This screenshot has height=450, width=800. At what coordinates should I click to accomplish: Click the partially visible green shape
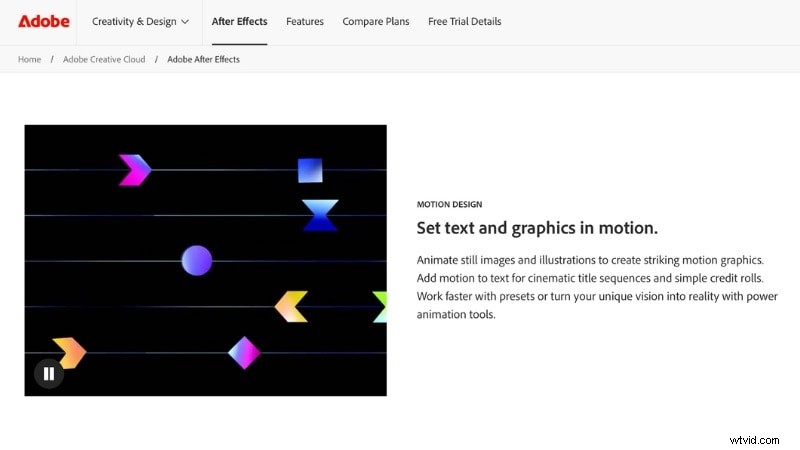(380, 307)
